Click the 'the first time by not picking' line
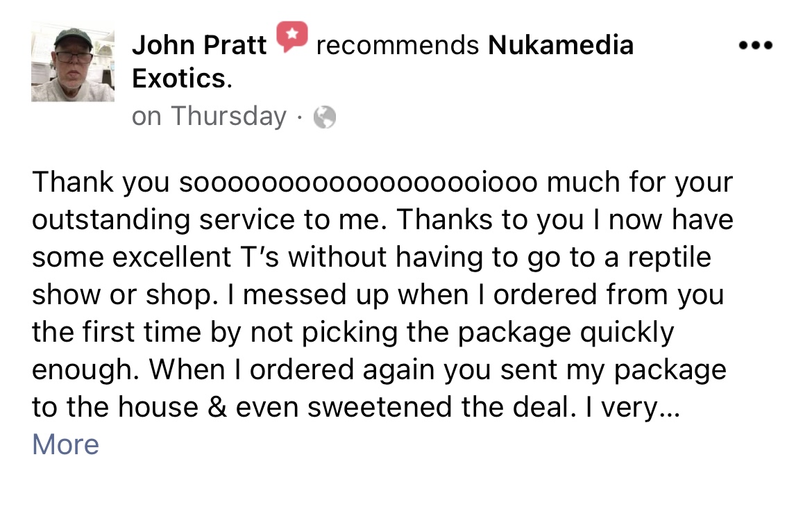812x507 pixels. tap(353, 332)
